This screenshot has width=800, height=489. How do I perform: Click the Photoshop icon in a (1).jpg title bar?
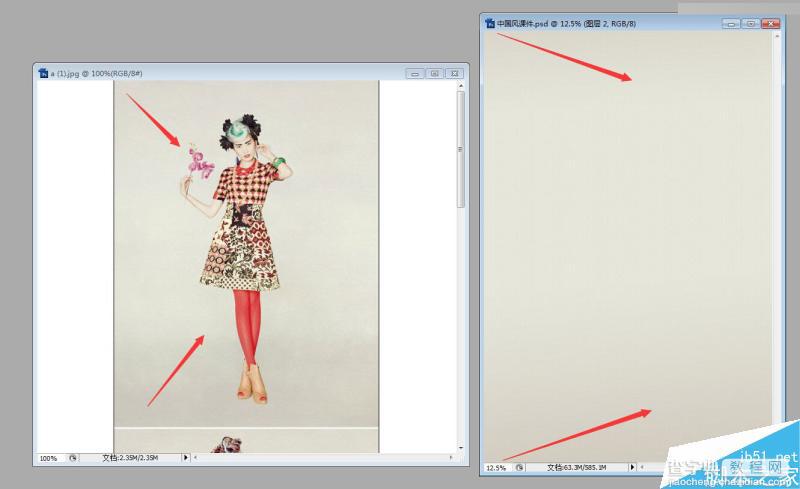tap(43, 74)
